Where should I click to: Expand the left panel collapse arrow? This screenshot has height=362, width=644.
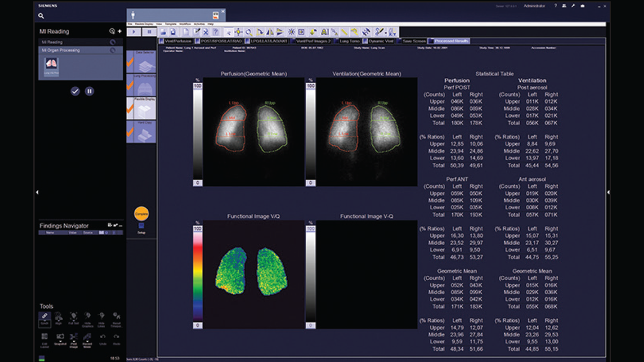click(x=36, y=192)
